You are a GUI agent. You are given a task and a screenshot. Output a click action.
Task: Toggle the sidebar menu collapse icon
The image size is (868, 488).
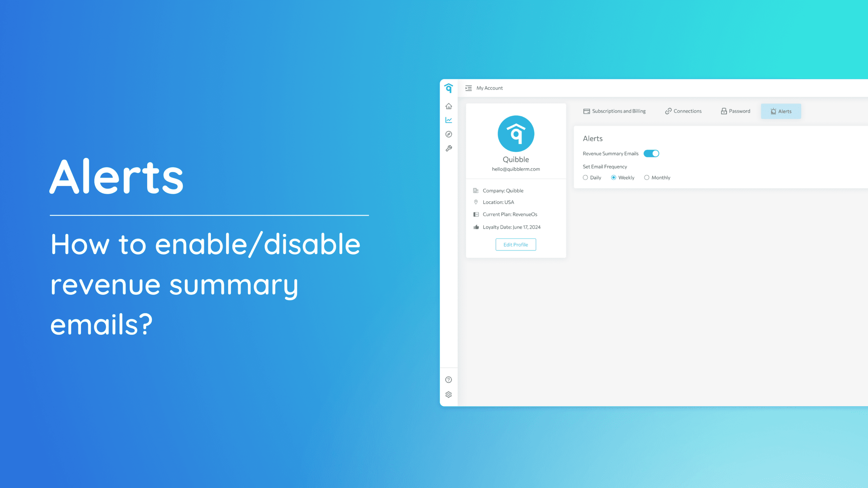click(469, 88)
